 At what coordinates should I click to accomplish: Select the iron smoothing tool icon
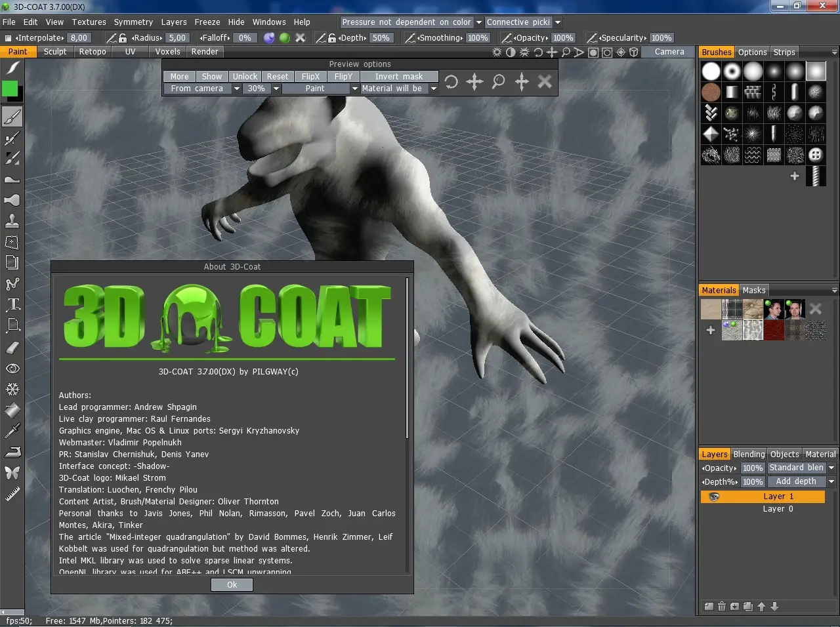tap(12, 452)
